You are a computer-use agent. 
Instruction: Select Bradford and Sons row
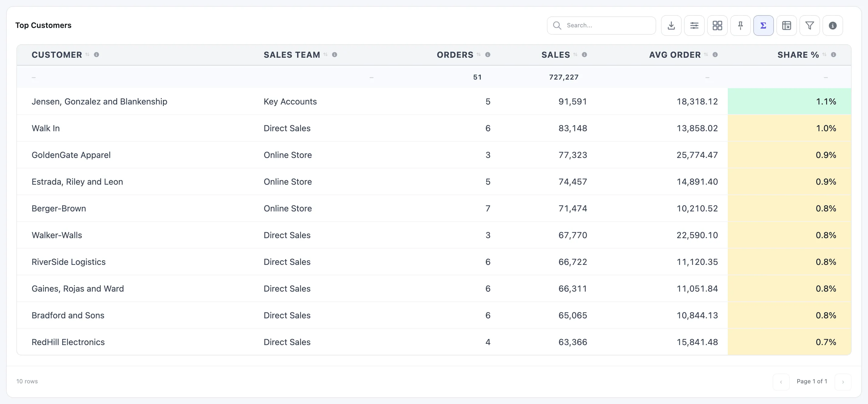tap(434, 315)
